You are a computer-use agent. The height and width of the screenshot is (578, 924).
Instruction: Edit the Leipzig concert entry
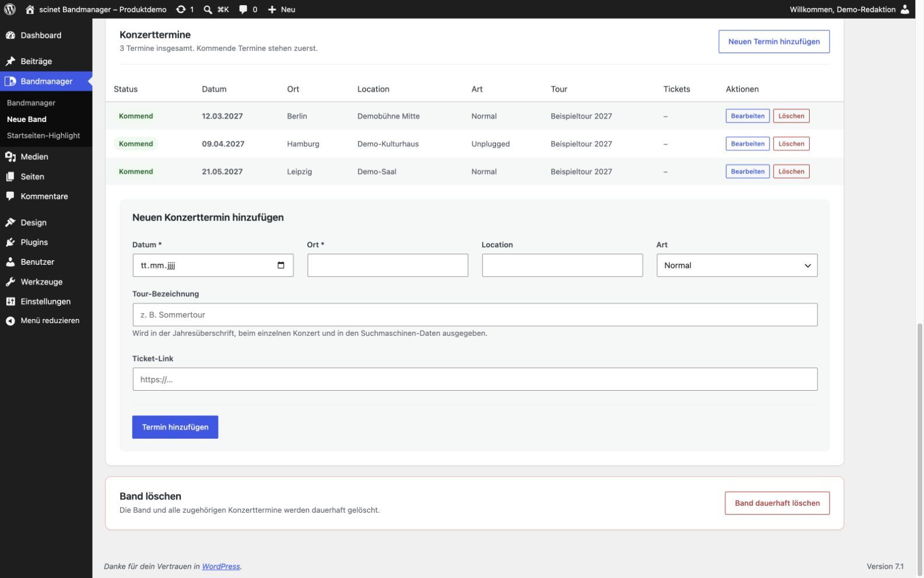pos(747,171)
